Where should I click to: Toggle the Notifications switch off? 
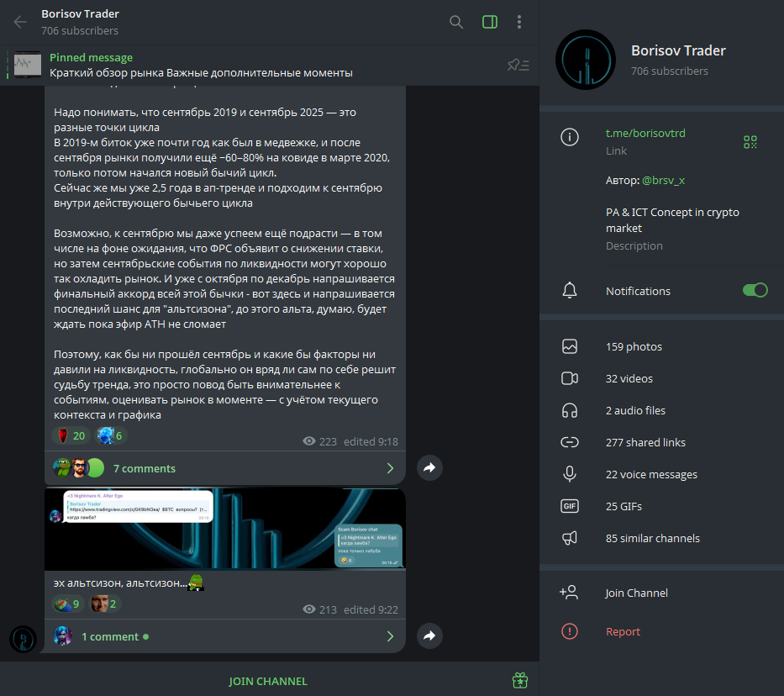(755, 290)
